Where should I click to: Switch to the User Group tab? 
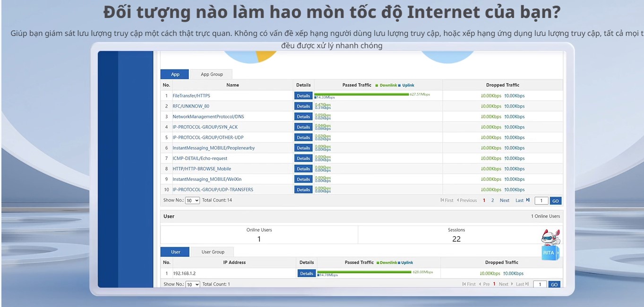[x=213, y=252]
